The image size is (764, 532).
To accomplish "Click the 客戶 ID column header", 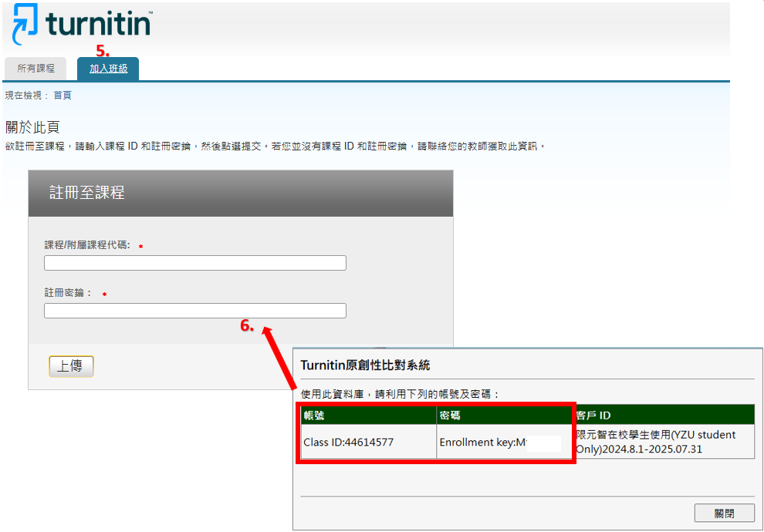I will click(664, 415).
